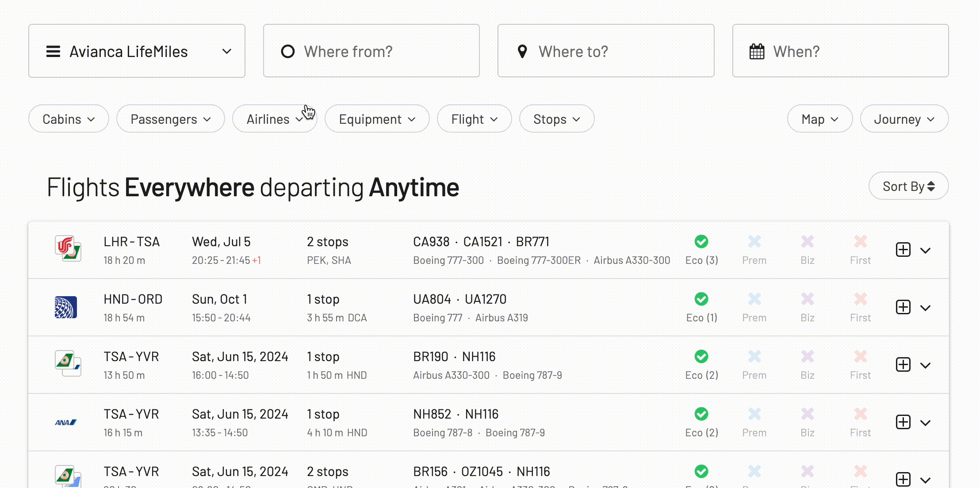Click Biz unavailable icon on BR190 row
Screen dimensions: 980x488
(x=808, y=356)
